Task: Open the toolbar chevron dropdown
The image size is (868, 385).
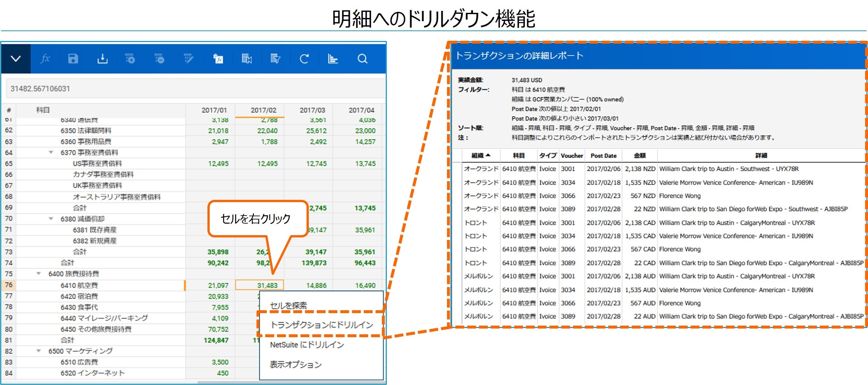Action: [16, 59]
